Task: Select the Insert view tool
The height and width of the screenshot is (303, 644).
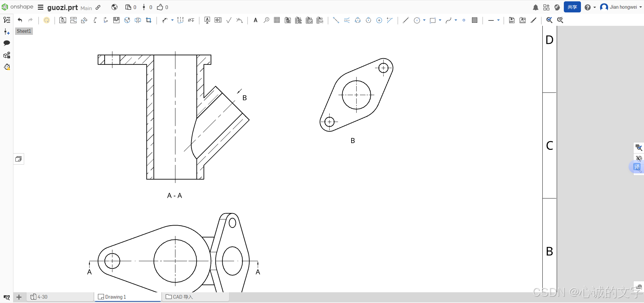Action: 63,20
